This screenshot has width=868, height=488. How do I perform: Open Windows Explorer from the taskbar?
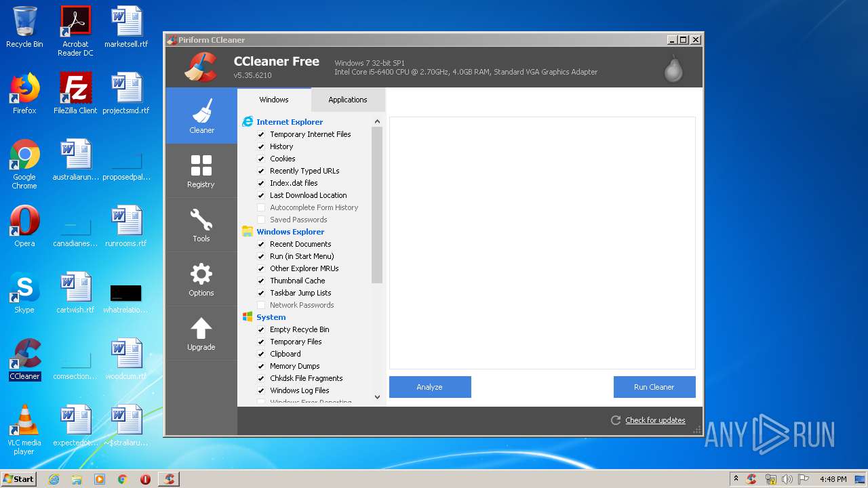[x=77, y=479]
